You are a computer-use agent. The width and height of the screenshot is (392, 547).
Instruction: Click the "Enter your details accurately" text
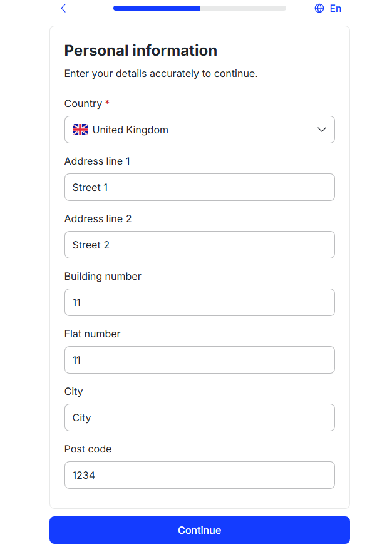(161, 73)
